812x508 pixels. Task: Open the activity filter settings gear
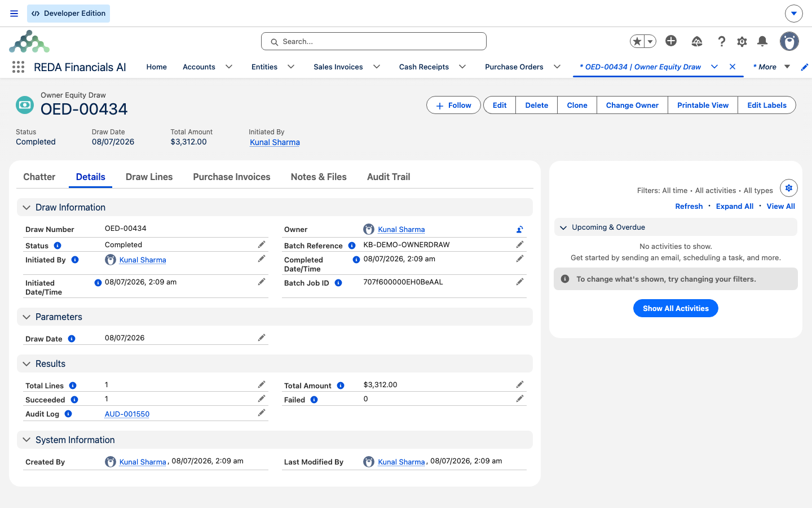click(x=789, y=188)
